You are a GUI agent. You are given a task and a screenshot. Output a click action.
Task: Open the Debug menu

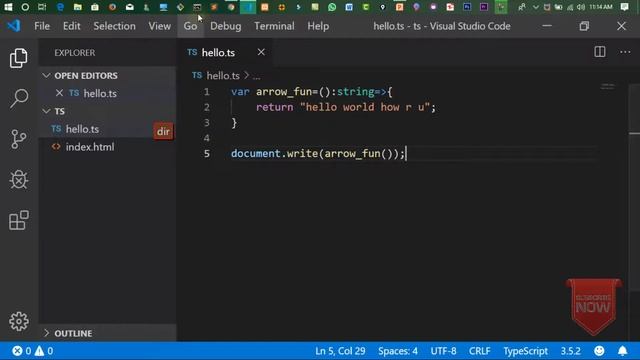pos(225,26)
